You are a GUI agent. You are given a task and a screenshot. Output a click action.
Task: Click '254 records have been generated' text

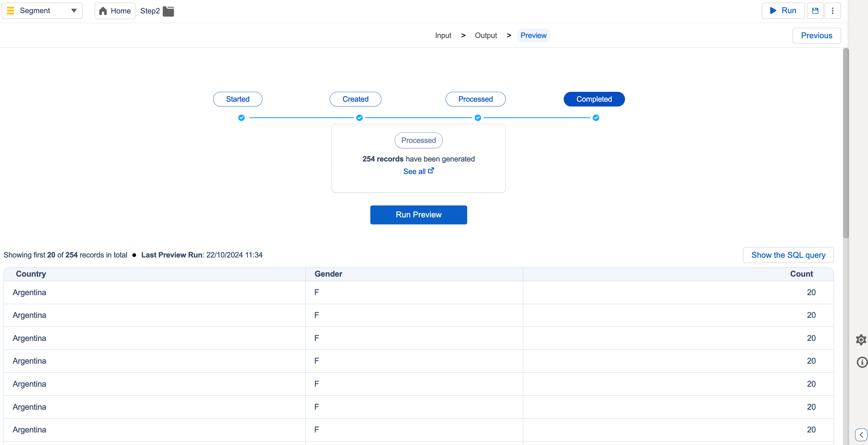coord(418,159)
